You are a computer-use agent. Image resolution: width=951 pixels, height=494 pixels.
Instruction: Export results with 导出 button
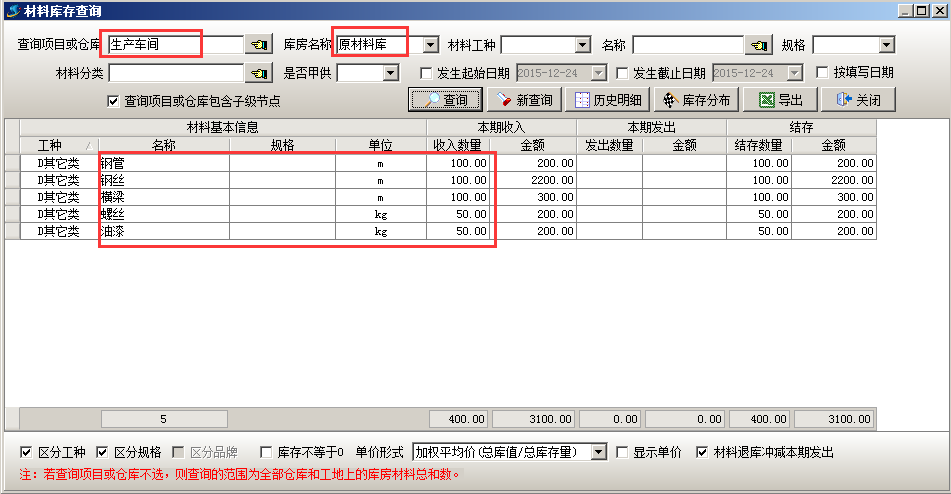coord(781,100)
